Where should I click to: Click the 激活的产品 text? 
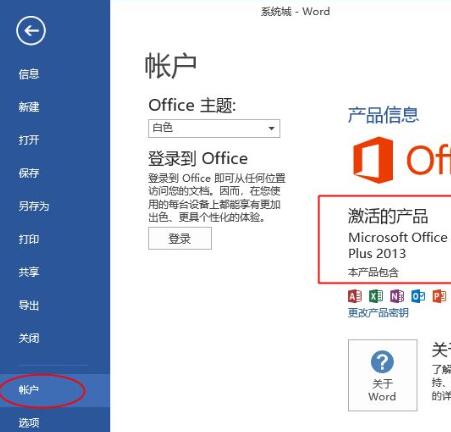pos(388,216)
